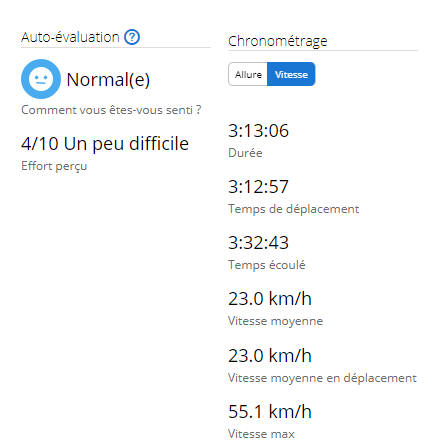This screenshot has height=445, width=440.
Task: Click the Effort perçu label
Action: click(54, 166)
